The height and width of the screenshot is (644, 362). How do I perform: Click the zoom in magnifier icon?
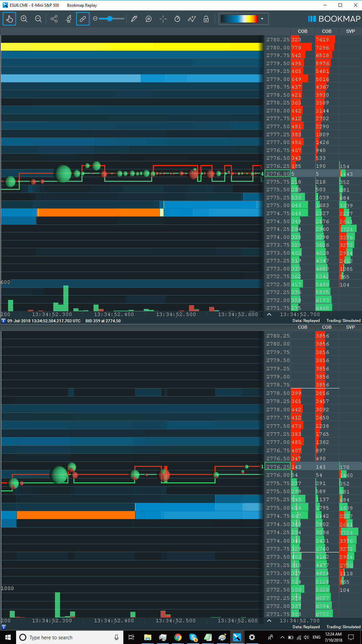tap(24, 19)
